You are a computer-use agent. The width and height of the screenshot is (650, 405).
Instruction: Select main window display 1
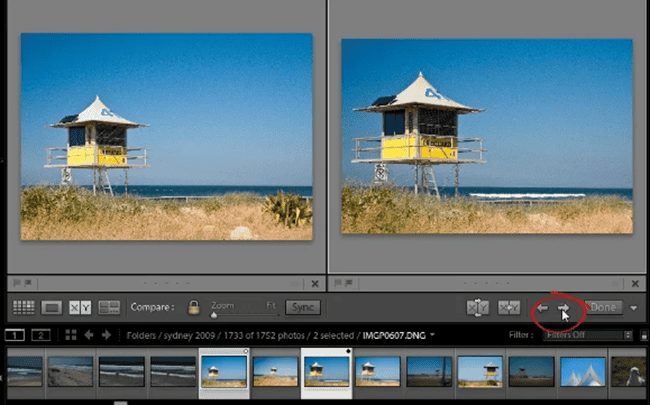point(16,335)
